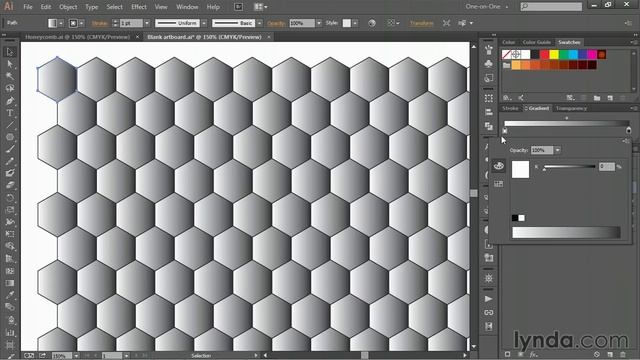The image size is (640, 360).
Task: Open the fill color dropdown in control bar
Action: 61,23
